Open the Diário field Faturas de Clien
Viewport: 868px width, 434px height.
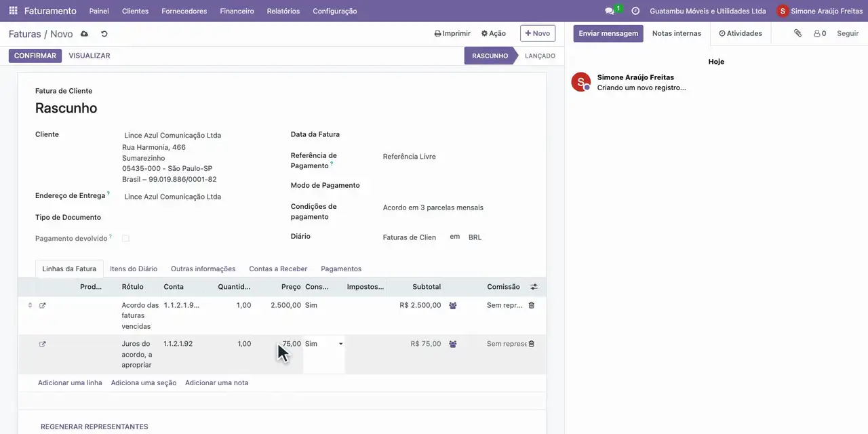[x=410, y=237]
